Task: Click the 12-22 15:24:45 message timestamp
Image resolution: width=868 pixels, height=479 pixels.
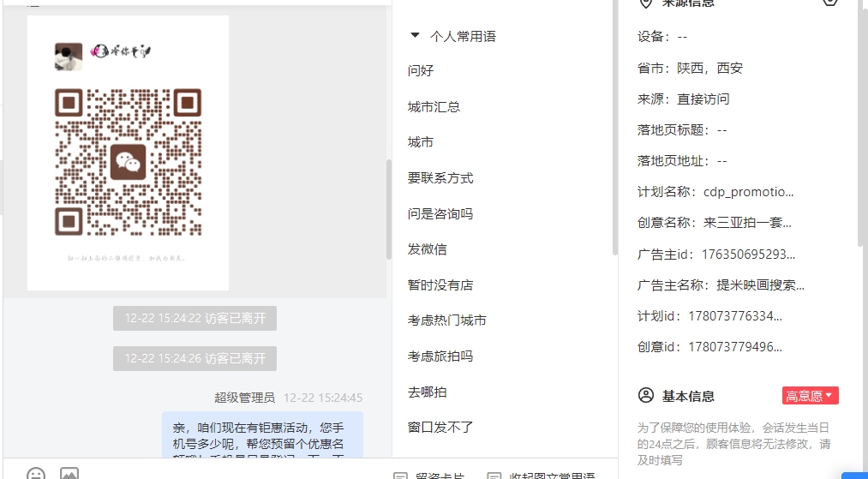Action: [323, 398]
